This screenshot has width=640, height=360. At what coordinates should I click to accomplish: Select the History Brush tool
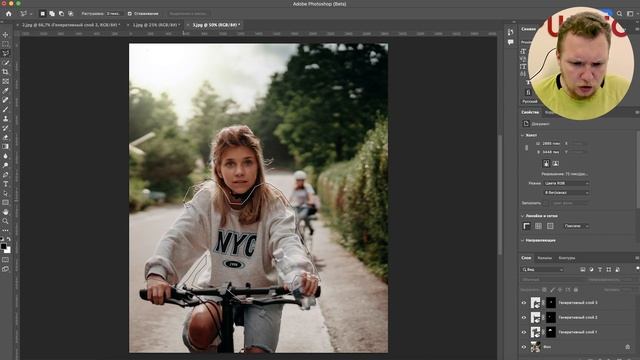pyautogui.click(x=5, y=128)
